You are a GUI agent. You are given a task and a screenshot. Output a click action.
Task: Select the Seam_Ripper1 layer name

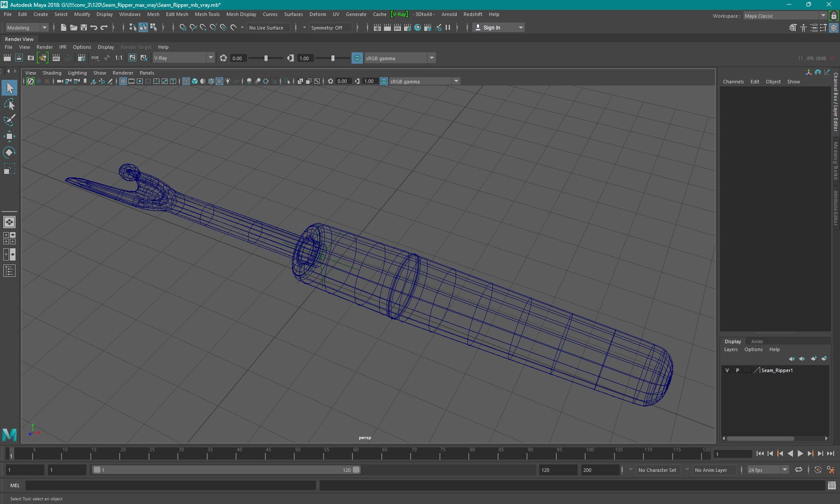tap(777, 370)
